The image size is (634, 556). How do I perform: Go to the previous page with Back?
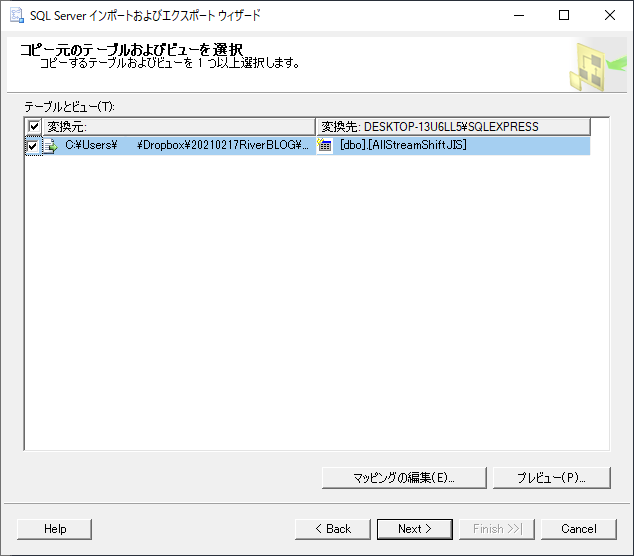pyautogui.click(x=332, y=529)
